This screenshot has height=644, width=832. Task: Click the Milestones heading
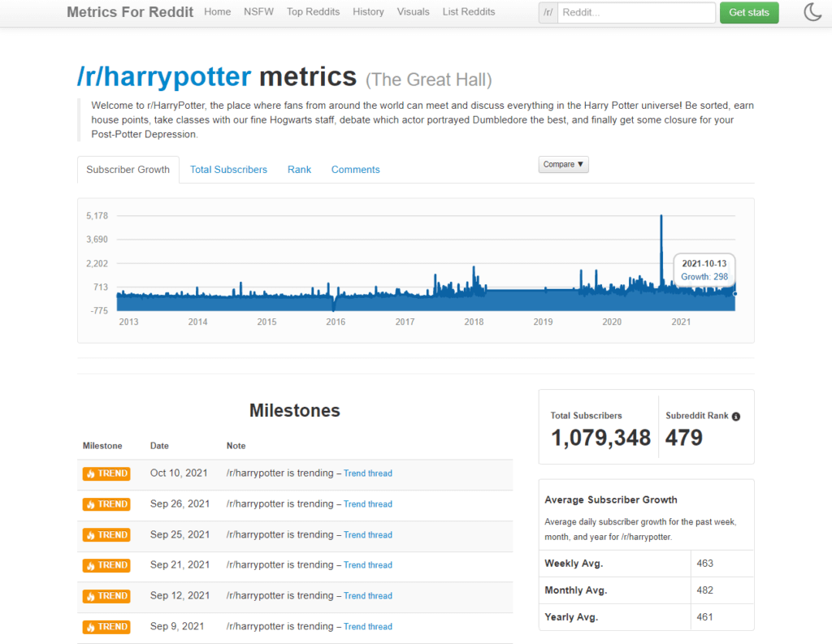(294, 411)
